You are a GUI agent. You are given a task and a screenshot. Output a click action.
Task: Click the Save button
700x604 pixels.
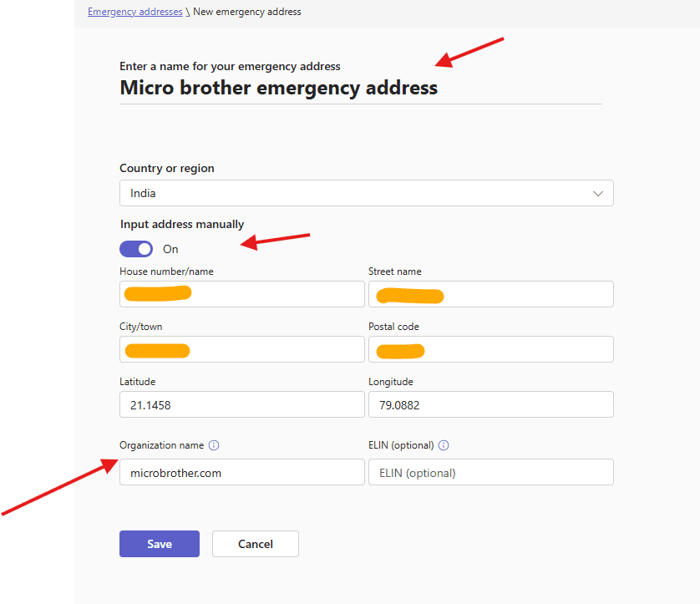pyautogui.click(x=160, y=544)
